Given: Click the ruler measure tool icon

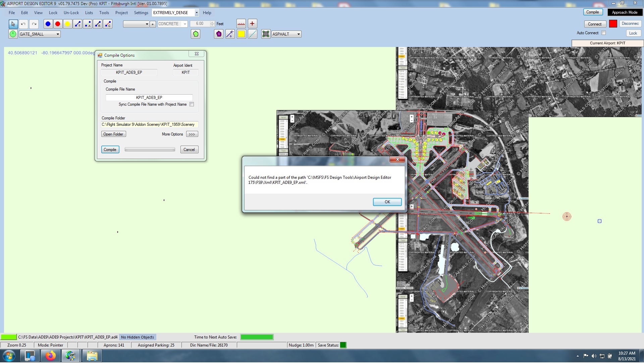Looking at the screenshot, I should click(x=241, y=23).
